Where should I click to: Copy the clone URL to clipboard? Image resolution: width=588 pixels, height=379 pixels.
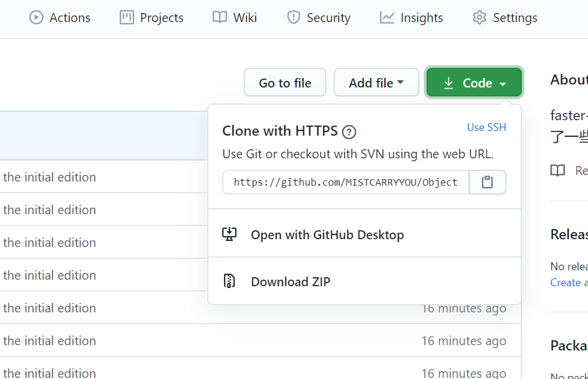[487, 182]
